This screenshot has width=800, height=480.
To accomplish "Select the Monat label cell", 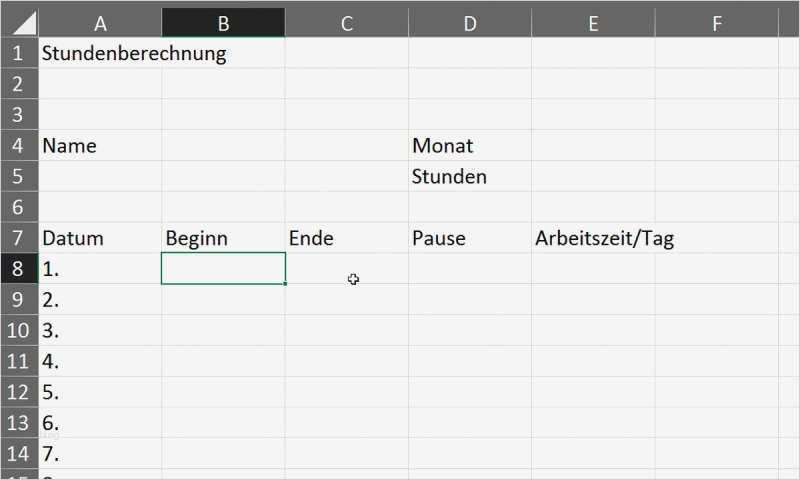I will coord(470,146).
